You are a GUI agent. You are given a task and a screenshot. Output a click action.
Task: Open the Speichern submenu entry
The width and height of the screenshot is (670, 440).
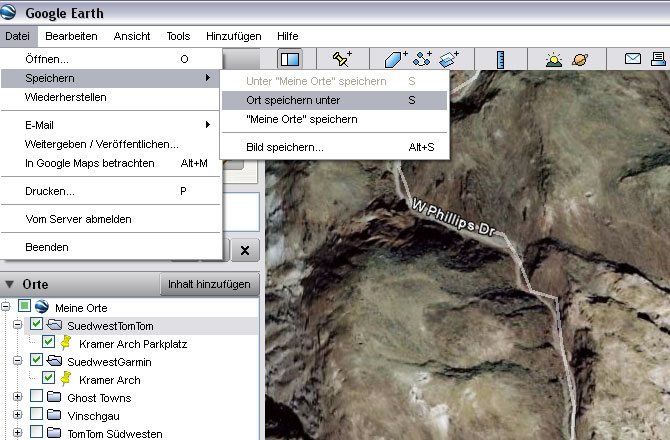[x=111, y=78]
